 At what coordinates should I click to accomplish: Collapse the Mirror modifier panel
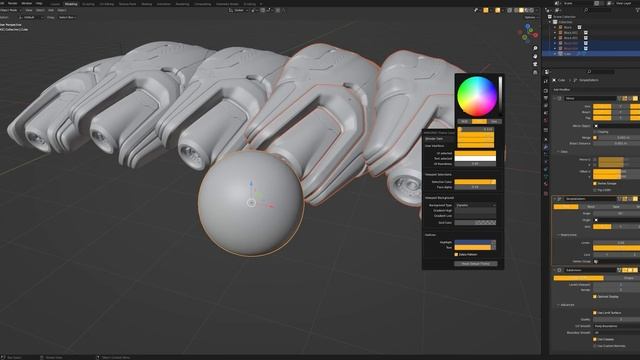click(x=555, y=98)
